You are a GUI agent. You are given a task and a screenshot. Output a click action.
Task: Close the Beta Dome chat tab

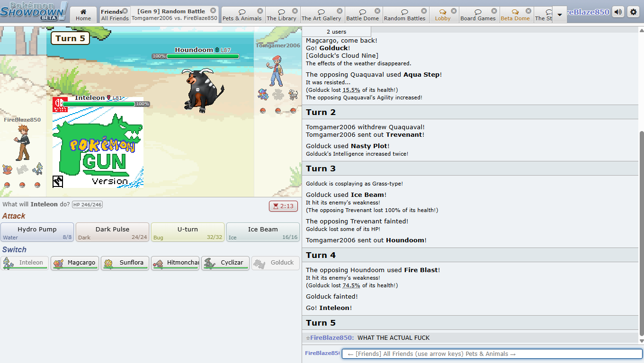point(528,10)
